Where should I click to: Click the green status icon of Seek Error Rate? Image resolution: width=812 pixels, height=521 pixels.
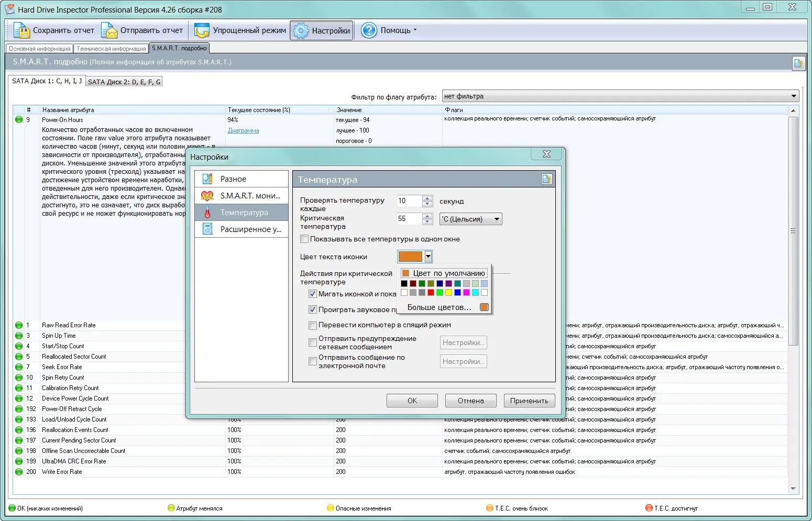click(x=19, y=367)
